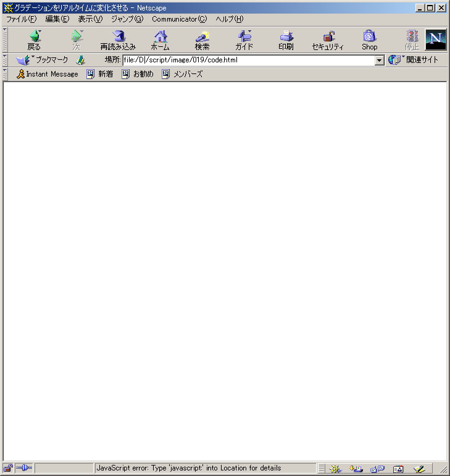
Task: Open the Guide (ガイド) icon
Action: (244, 40)
